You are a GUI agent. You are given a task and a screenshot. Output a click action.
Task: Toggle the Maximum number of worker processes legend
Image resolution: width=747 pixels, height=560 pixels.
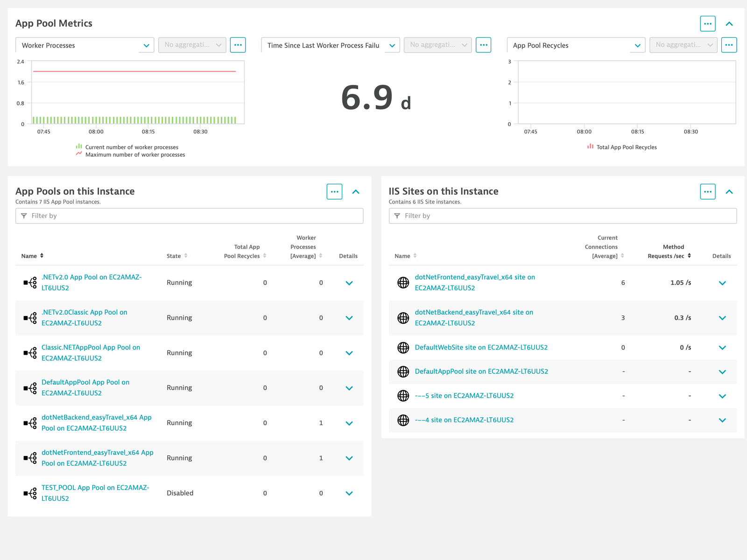[x=130, y=154]
